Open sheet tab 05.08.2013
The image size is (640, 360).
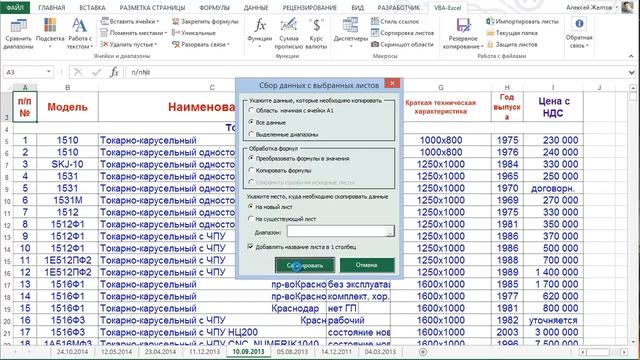[x=292, y=351]
